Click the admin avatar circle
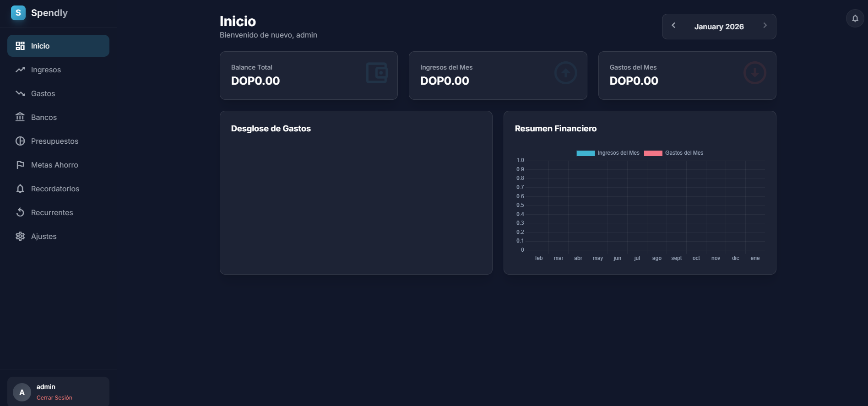 coord(22,392)
